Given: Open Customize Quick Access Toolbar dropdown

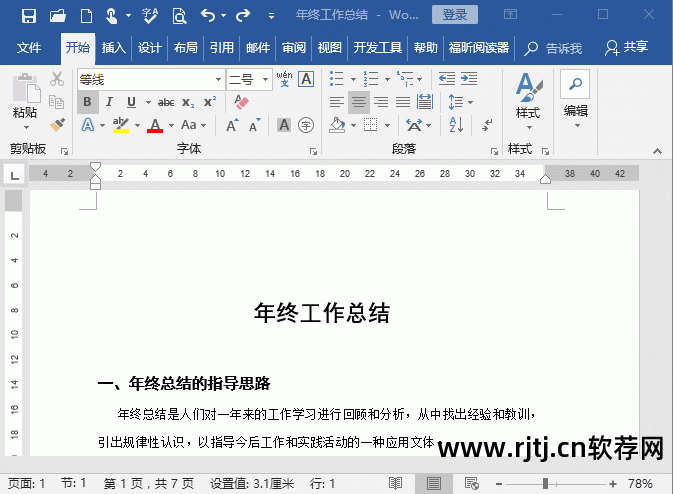Looking at the screenshot, I should point(271,16).
